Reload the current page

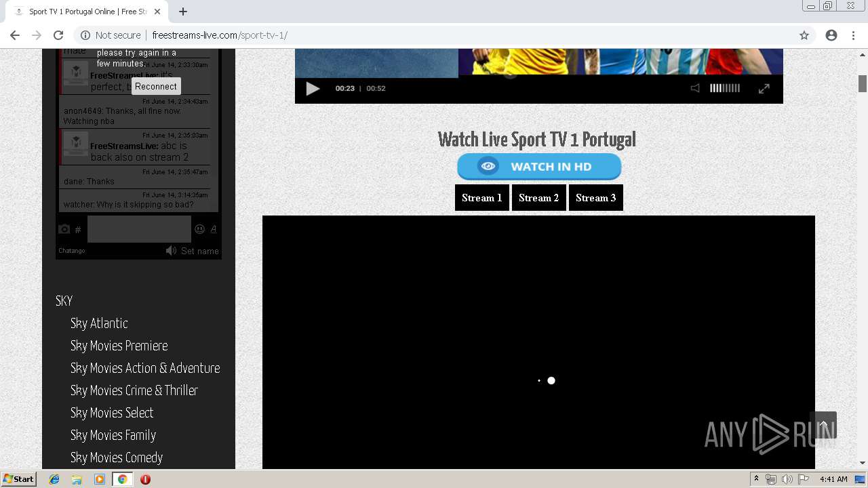58,35
